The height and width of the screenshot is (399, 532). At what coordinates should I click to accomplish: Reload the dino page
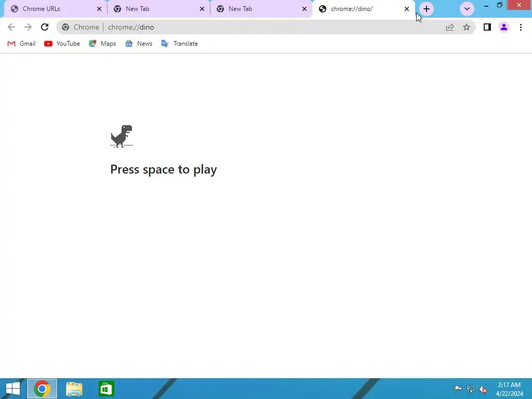pos(45,27)
